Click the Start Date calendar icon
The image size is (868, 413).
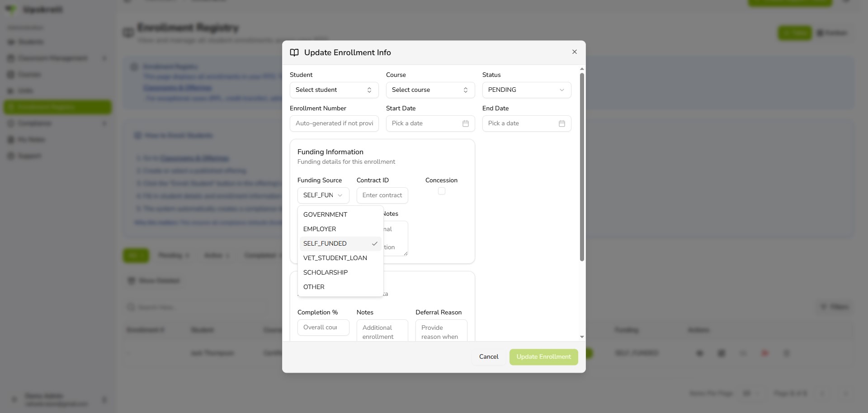[465, 123]
